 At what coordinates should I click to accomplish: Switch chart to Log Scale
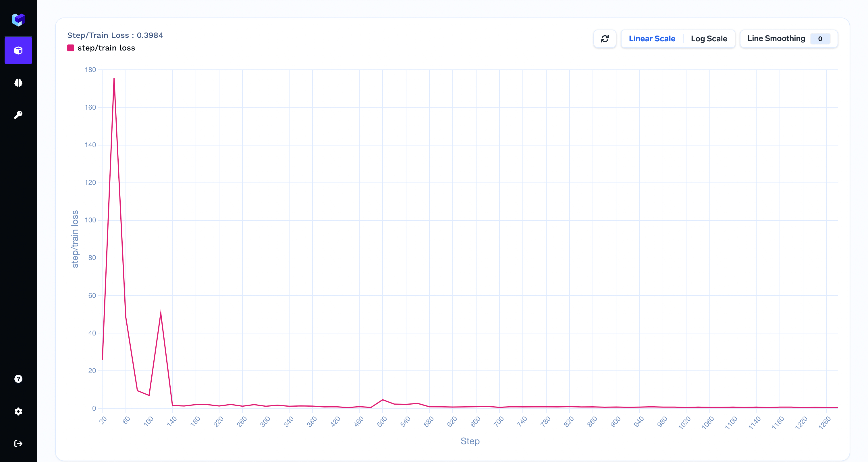click(709, 39)
